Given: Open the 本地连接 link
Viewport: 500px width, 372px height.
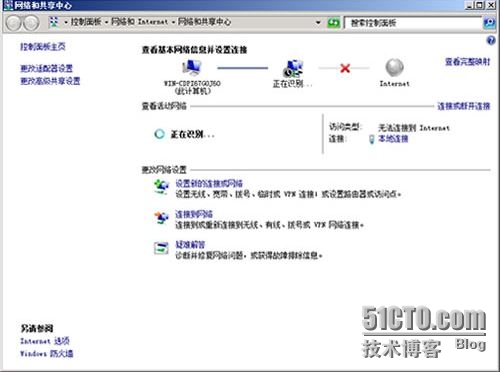Looking at the screenshot, I should click(393, 139).
